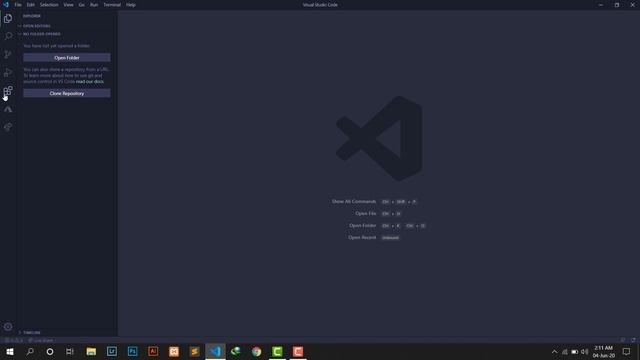The width and height of the screenshot is (640, 360).
Task: Open Internet Download Manager from the taskbar
Action: pyautogui.click(x=236, y=351)
